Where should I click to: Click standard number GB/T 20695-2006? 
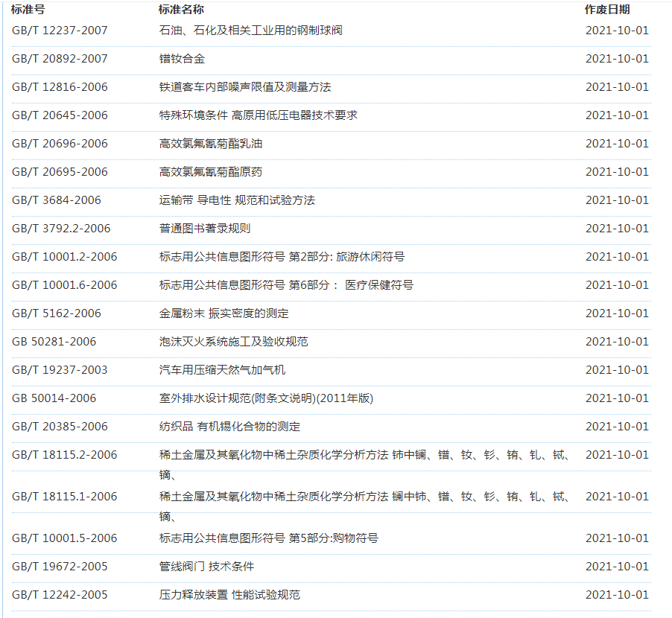(x=60, y=172)
